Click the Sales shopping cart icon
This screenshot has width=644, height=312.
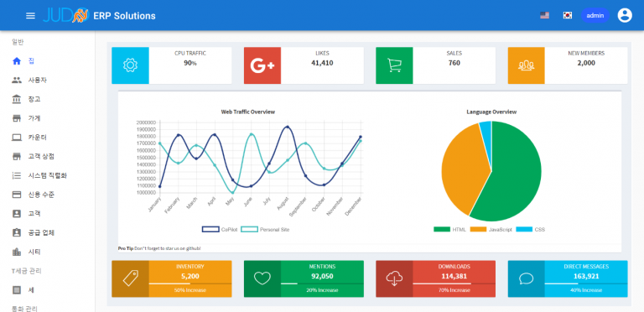coord(394,65)
